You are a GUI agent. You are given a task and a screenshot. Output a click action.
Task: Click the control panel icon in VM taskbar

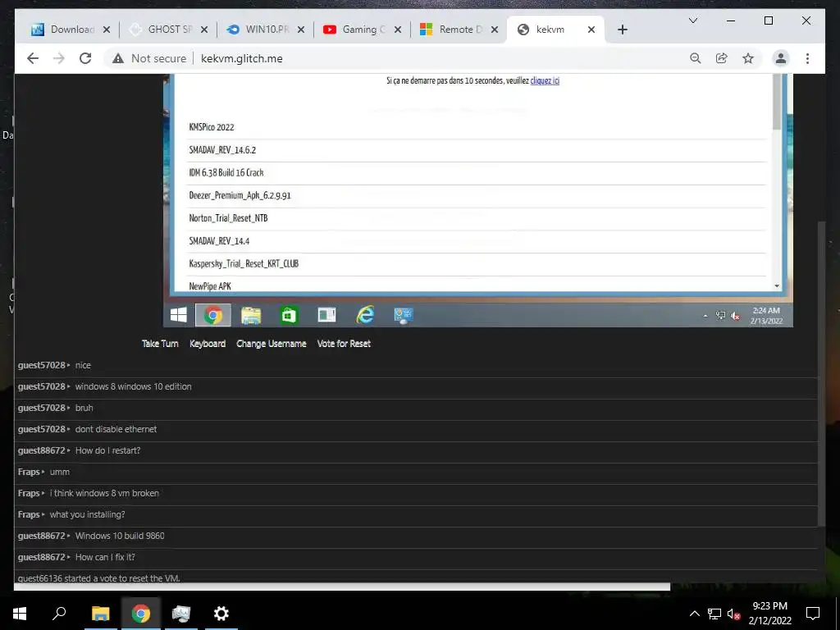coord(404,316)
